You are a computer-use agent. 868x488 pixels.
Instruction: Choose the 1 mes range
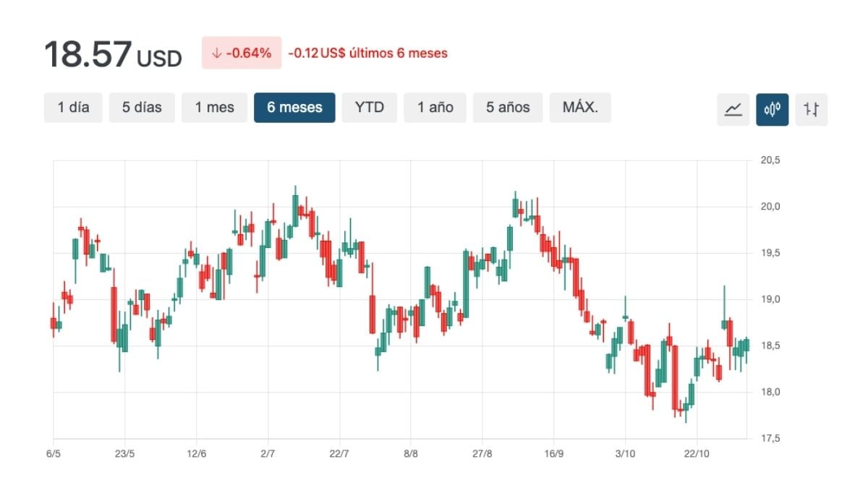[x=214, y=108]
